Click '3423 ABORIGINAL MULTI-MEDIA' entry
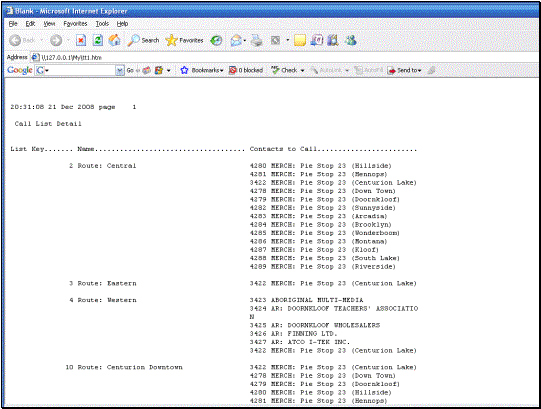Image resolution: width=541 pixels, height=409 pixels. [306, 300]
